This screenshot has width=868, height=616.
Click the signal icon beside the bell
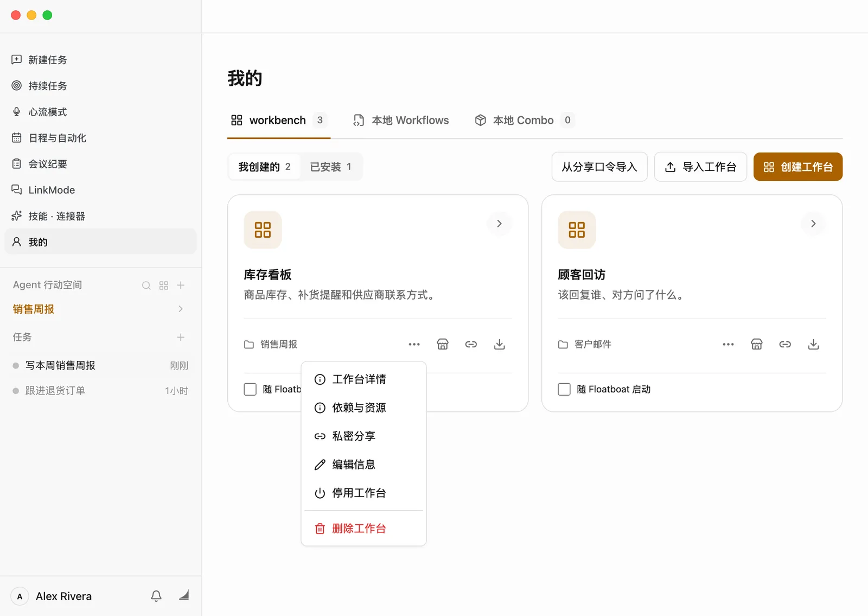pos(184,595)
